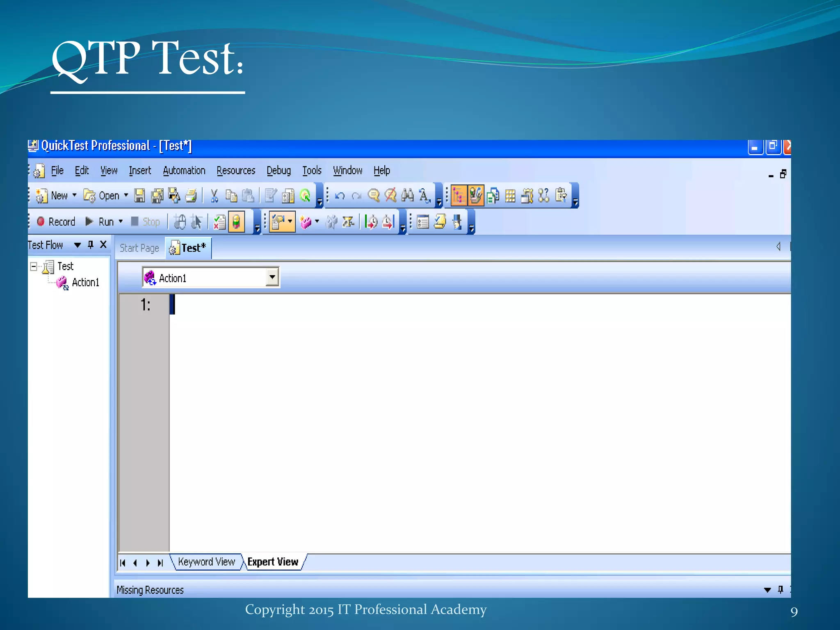Click the Open test button
The width and height of the screenshot is (840, 630).
coord(101,196)
